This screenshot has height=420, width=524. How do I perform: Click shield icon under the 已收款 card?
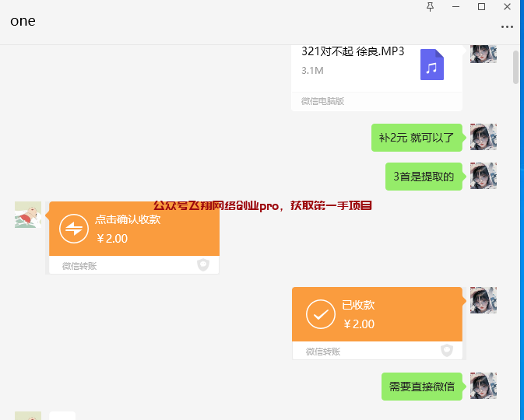point(447,351)
